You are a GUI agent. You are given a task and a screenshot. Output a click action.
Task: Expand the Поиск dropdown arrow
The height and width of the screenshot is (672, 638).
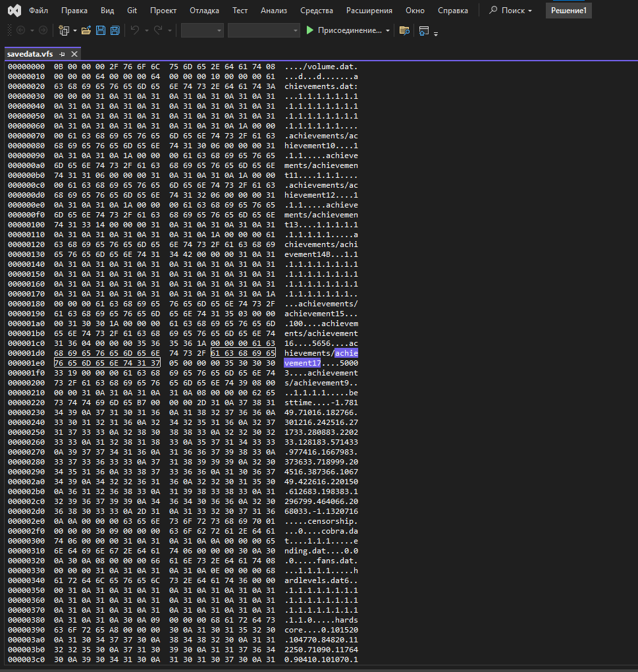tap(530, 11)
